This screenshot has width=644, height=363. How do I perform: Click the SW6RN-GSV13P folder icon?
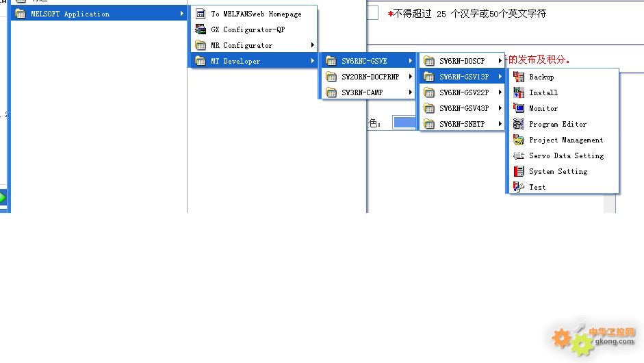429,77
